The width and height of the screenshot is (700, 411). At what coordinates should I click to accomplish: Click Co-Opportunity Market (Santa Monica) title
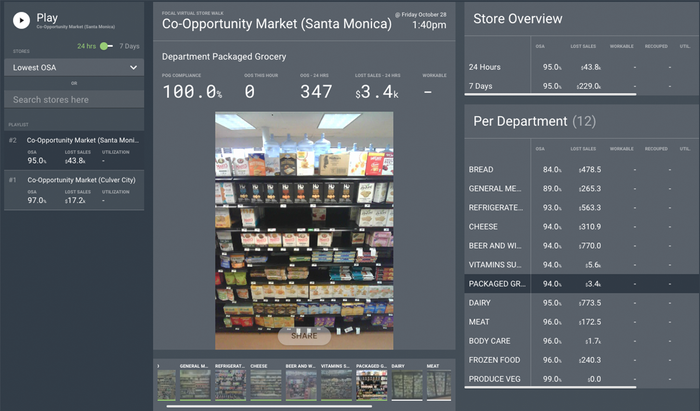(x=277, y=24)
